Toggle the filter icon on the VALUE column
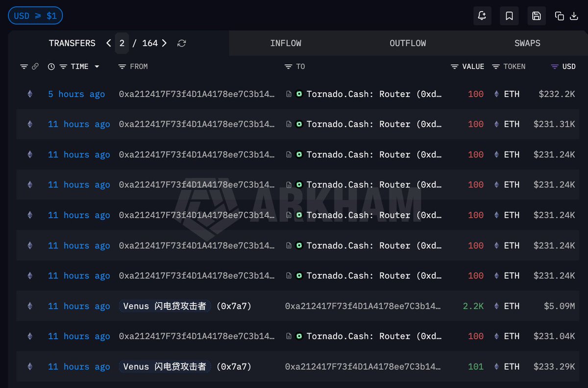The image size is (588, 388). point(454,66)
